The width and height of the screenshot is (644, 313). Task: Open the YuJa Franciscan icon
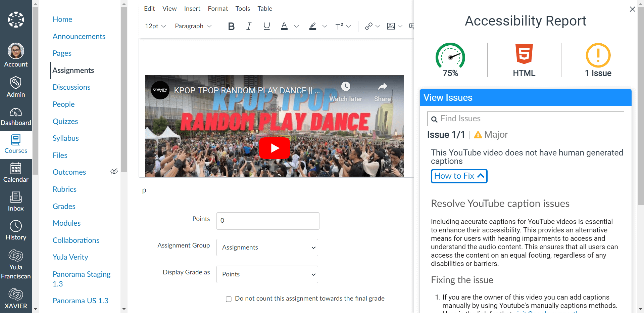[16, 256]
